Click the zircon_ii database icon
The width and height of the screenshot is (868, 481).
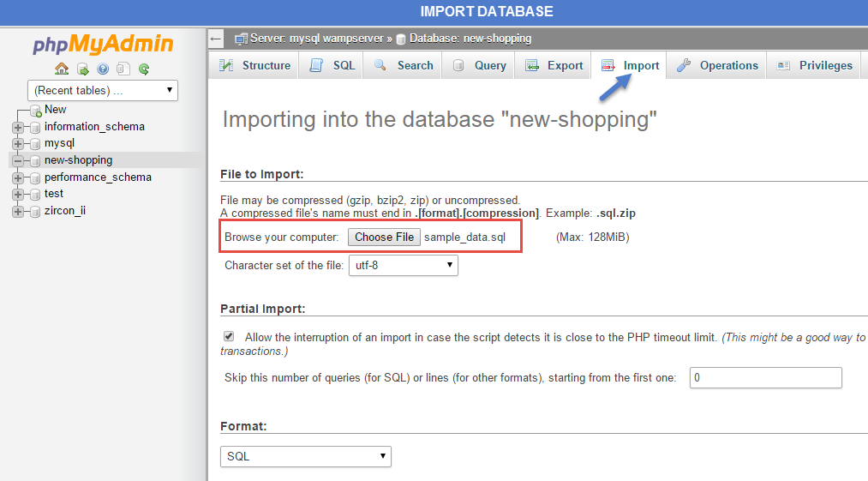pyautogui.click(x=35, y=212)
